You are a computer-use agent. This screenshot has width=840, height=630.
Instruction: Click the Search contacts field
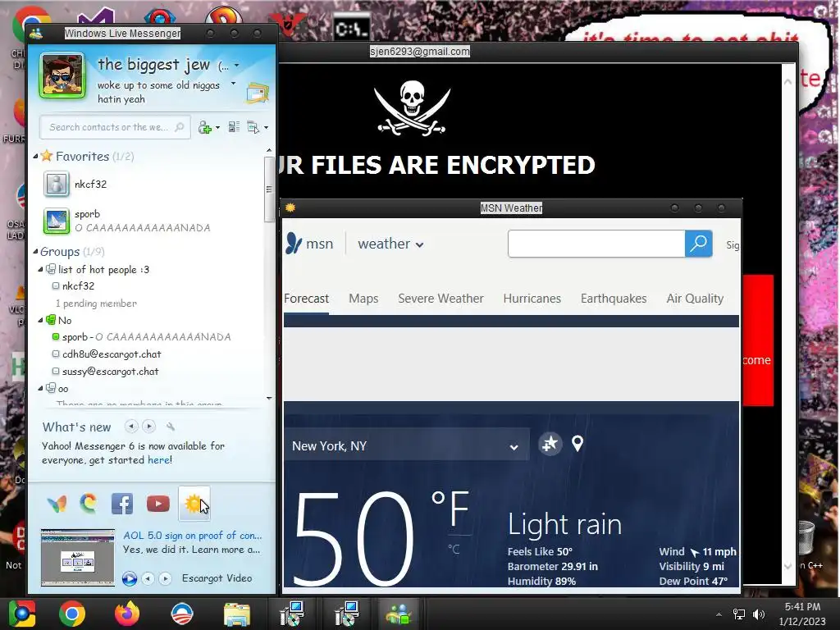point(115,127)
